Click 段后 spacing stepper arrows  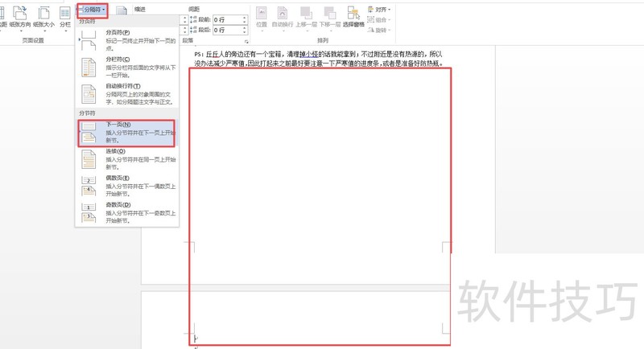click(245, 30)
